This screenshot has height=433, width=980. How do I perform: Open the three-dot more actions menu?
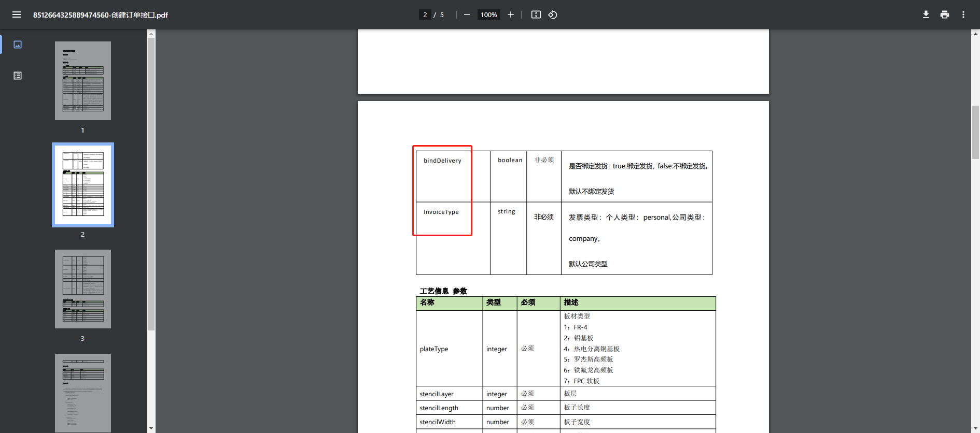[x=963, y=15]
